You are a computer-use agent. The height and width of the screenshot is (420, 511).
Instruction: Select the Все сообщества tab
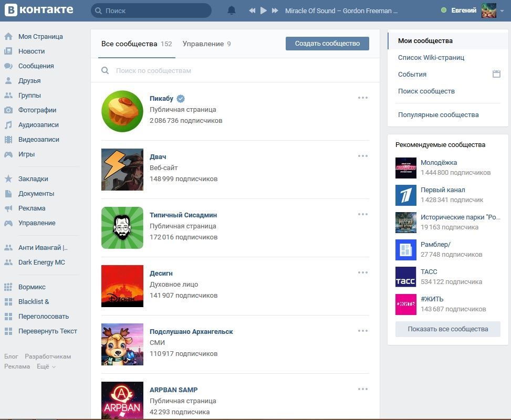click(137, 44)
